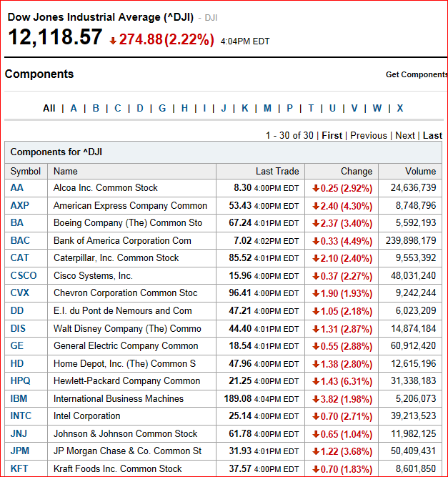
Task: Jump to the Last page link
Action: tap(432, 135)
